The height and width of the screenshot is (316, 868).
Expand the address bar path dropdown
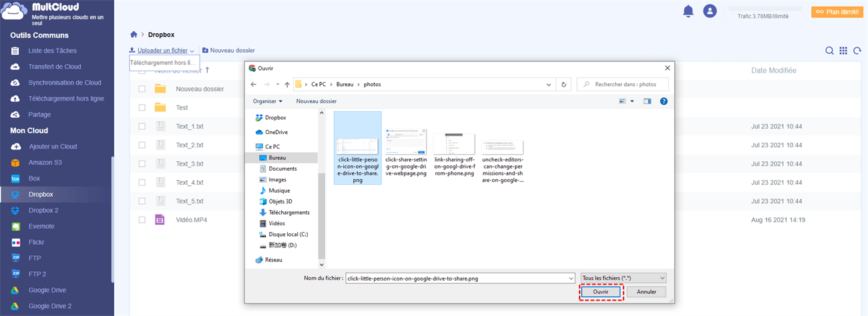(x=549, y=85)
